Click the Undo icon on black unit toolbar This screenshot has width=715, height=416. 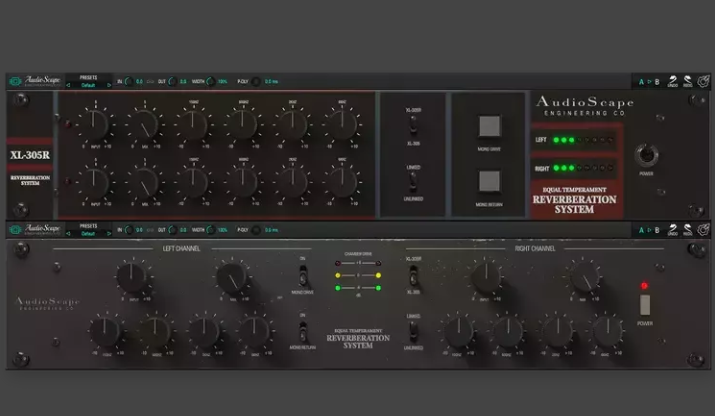[x=673, y=230]
